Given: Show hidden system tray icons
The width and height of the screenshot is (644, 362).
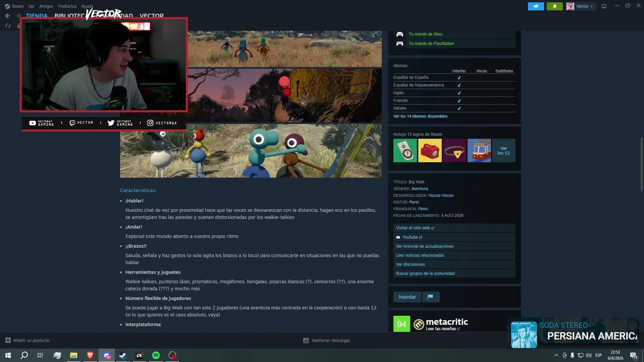Looking at the screenshot, I should 556,355.
